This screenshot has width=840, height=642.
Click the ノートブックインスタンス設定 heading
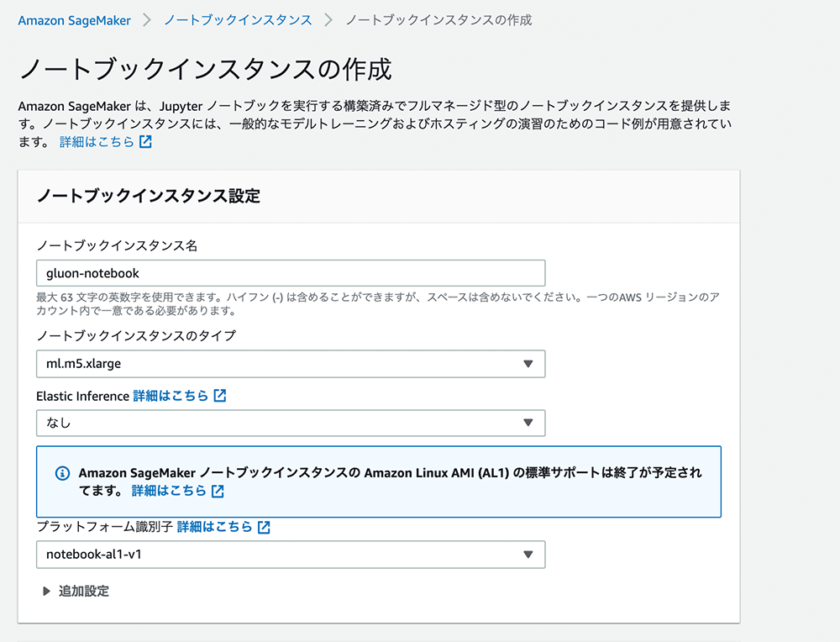pyautogui.click(x=149, y=196)
